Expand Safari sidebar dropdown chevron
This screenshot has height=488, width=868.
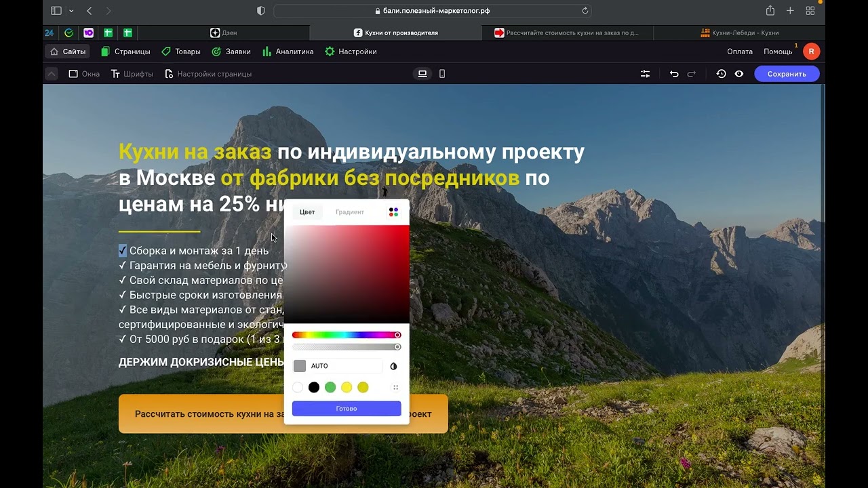click(71, 11)
